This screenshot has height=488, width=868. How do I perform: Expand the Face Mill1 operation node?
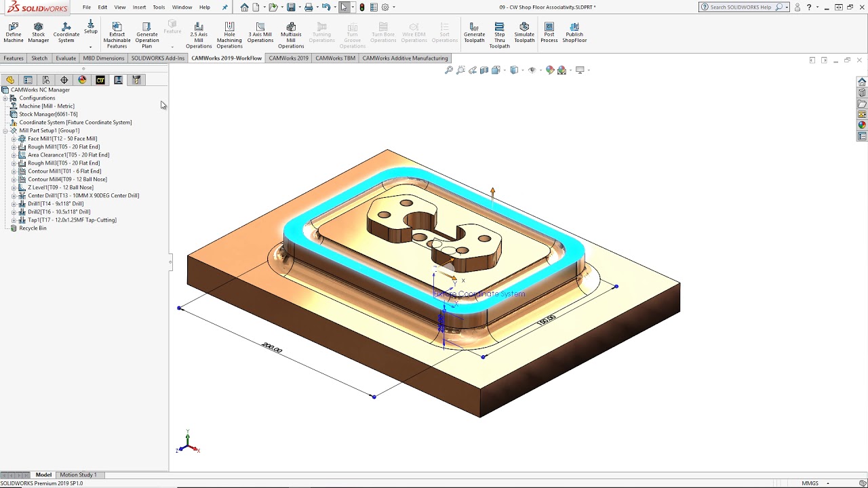point(14,139)
